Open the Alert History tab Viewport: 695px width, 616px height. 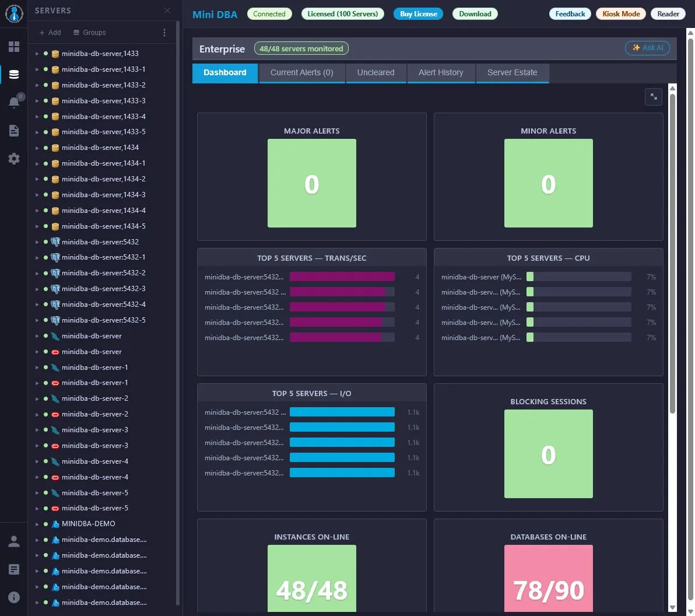[441, 73]
